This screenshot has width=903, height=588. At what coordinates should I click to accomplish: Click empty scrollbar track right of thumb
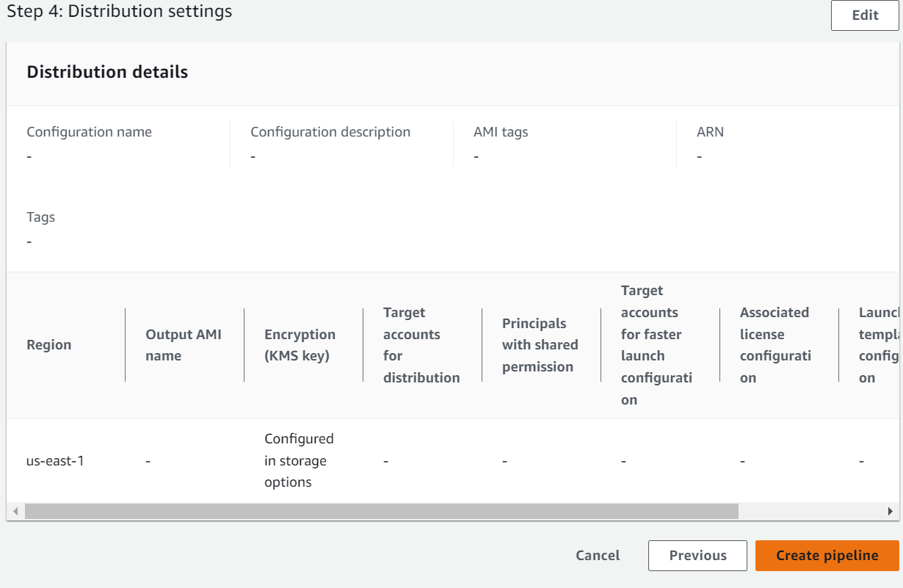coord(808,511)
